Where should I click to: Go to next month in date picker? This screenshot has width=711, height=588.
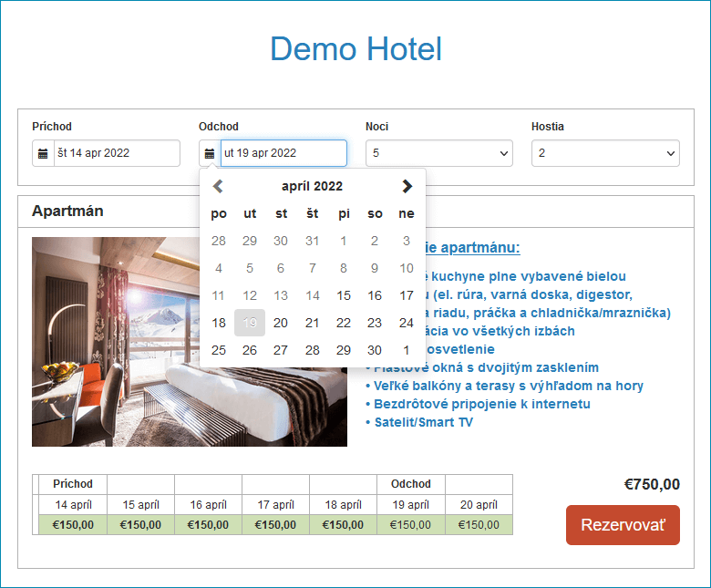(x=407, y=186)
